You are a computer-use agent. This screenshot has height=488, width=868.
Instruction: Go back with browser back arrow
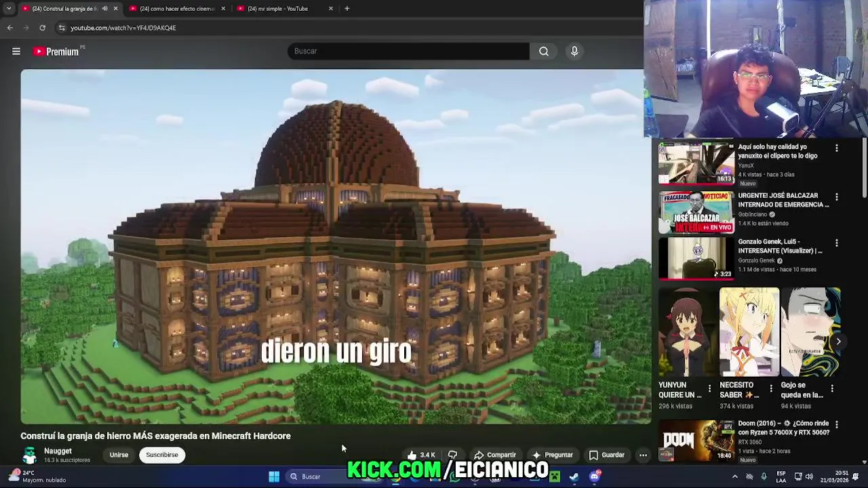pos(10,28)
